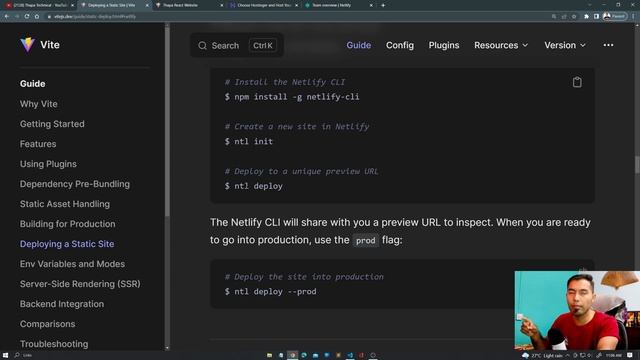This screenshot has height=360, width=640.
Task: Switch to the Thapa Technical YouTube tab
Action: [39, 5]
